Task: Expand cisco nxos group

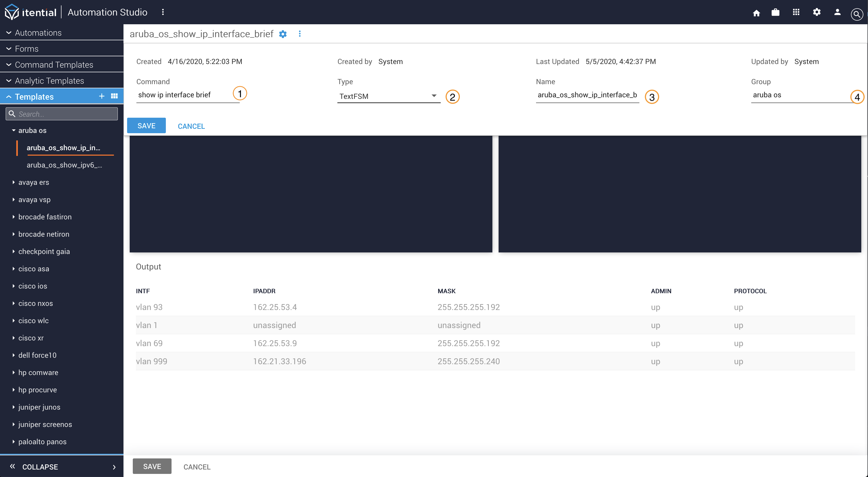Action: [13, 303]
